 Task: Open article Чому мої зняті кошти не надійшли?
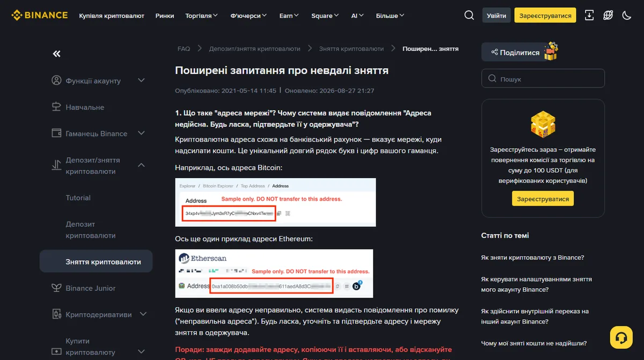pos(534,343)
